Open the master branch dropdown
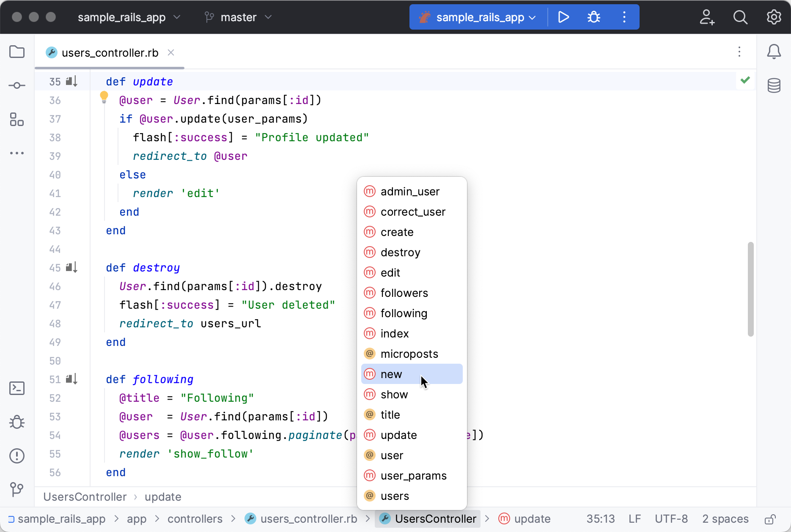791x532 pixels. click(238, 17)
